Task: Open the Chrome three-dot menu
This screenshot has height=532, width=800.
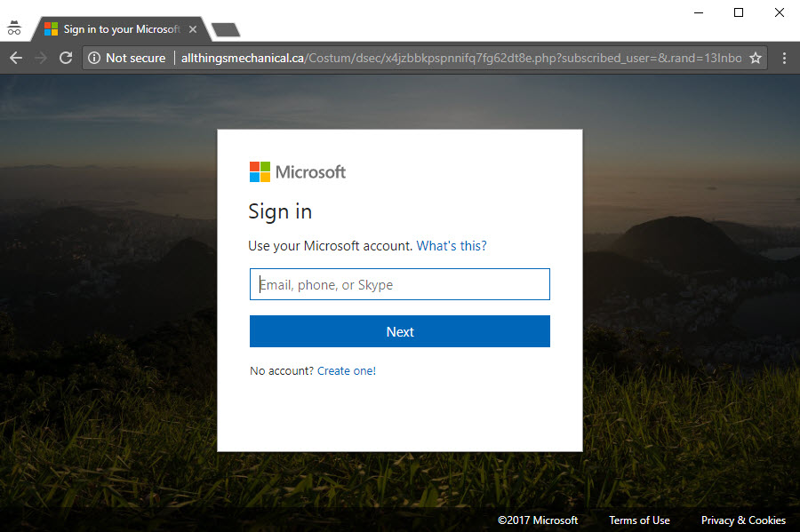Action: click(784, 58)
